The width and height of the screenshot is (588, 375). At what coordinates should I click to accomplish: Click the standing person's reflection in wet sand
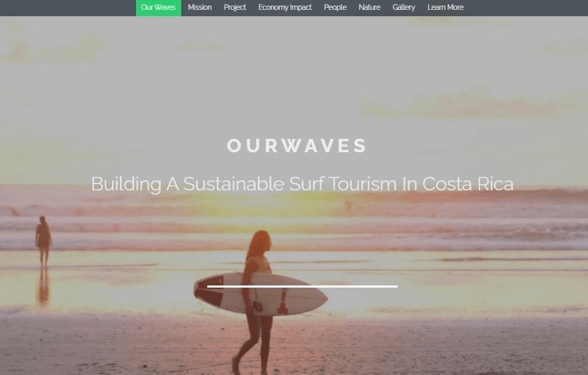(44, 287)
